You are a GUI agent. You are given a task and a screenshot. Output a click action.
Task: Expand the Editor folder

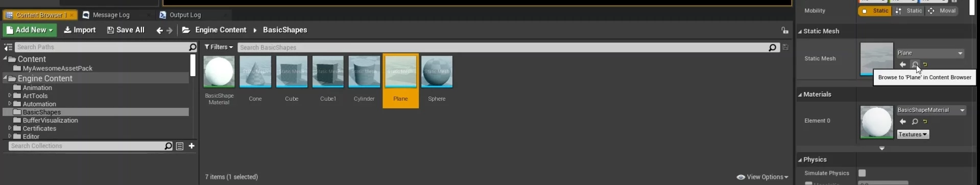pyautogui.click(x=10, y=136)
